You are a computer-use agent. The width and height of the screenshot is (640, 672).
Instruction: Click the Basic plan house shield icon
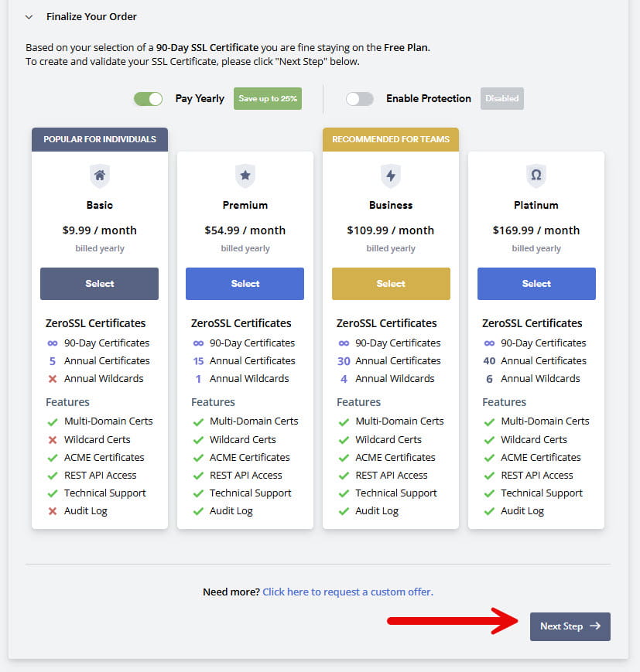tap(100, 176)
